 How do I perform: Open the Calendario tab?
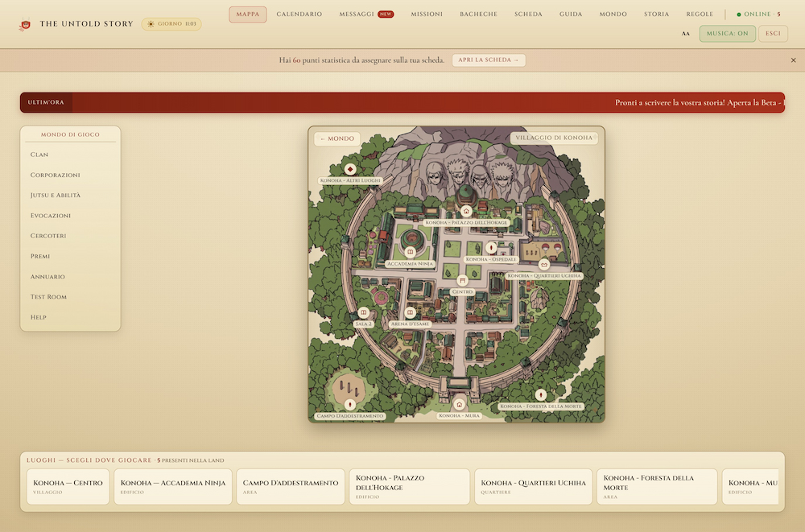pyautogui.click(x=299, y=14)
